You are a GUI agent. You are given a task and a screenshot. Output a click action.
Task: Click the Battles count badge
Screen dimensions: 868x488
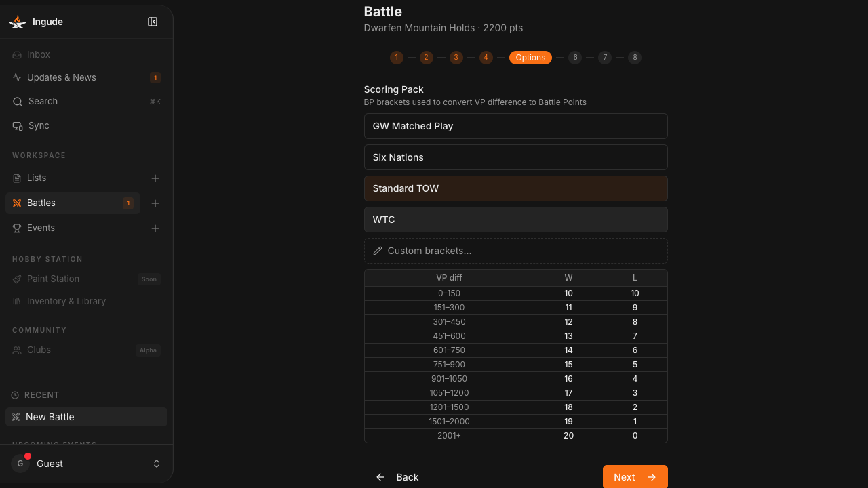click(x=128, y=203)
